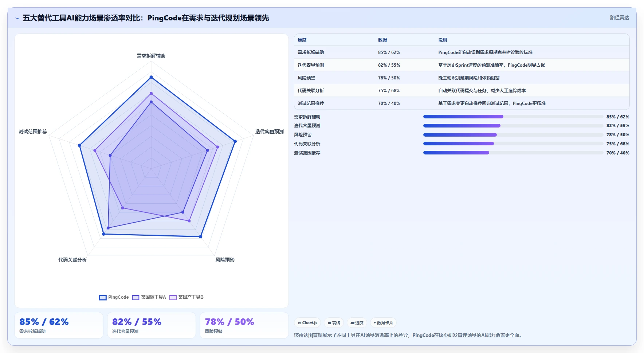Click radar axis label 代码关联分析
The width and height of the screenshot is (644, 353).
[x=72, y=260]
